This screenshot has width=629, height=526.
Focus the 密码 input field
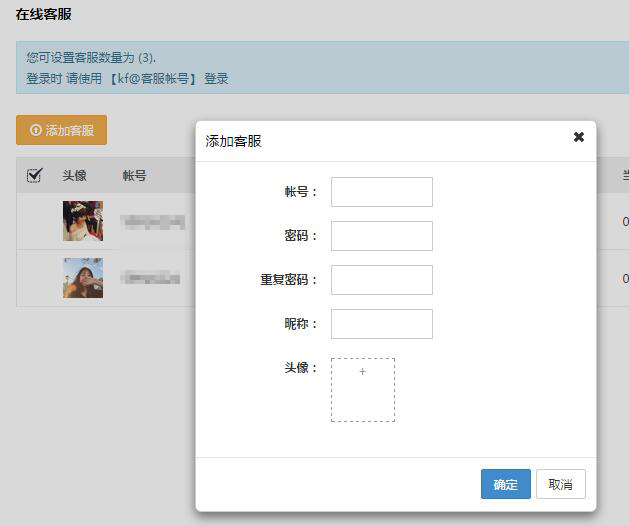[381, 236]
